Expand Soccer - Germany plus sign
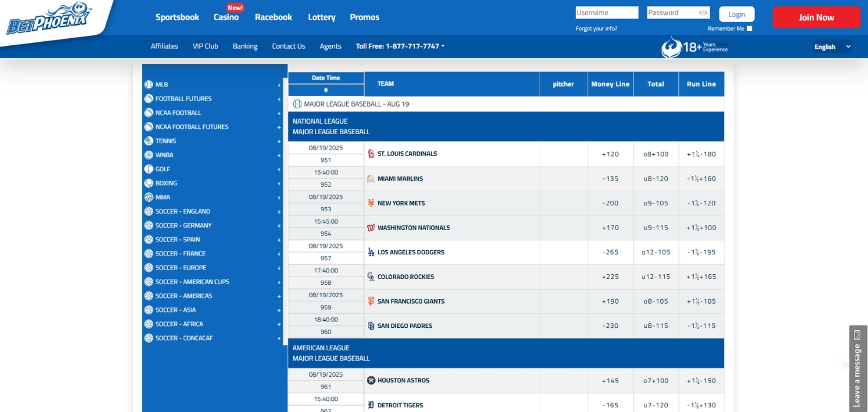This screenshot has width=868, height=412. [279, 226]
